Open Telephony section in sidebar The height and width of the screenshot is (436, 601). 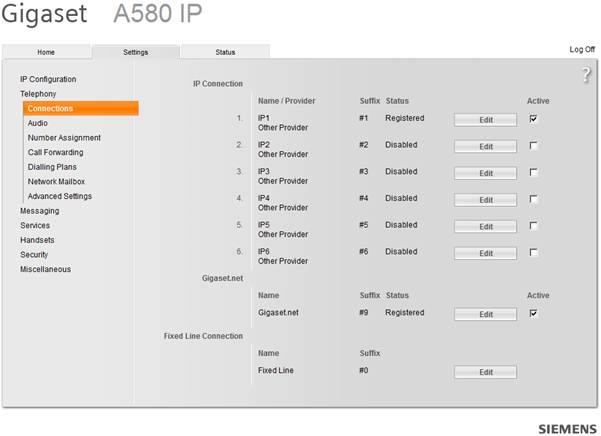[38, 94]
